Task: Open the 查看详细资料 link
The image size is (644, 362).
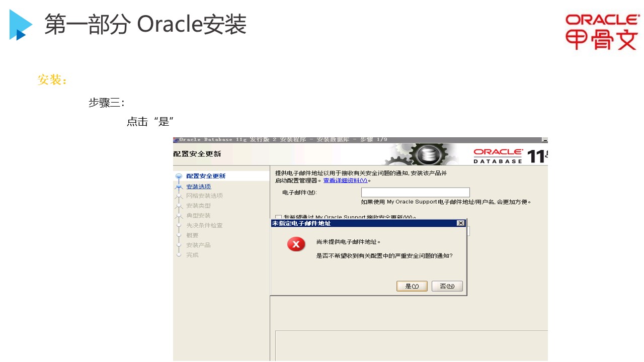Action: [x=345, y=180]
